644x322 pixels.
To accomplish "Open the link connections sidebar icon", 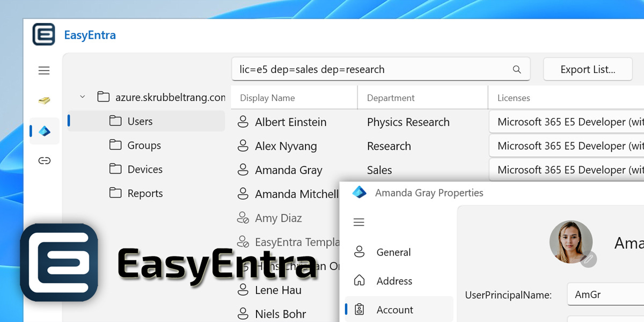I will 45,160.
